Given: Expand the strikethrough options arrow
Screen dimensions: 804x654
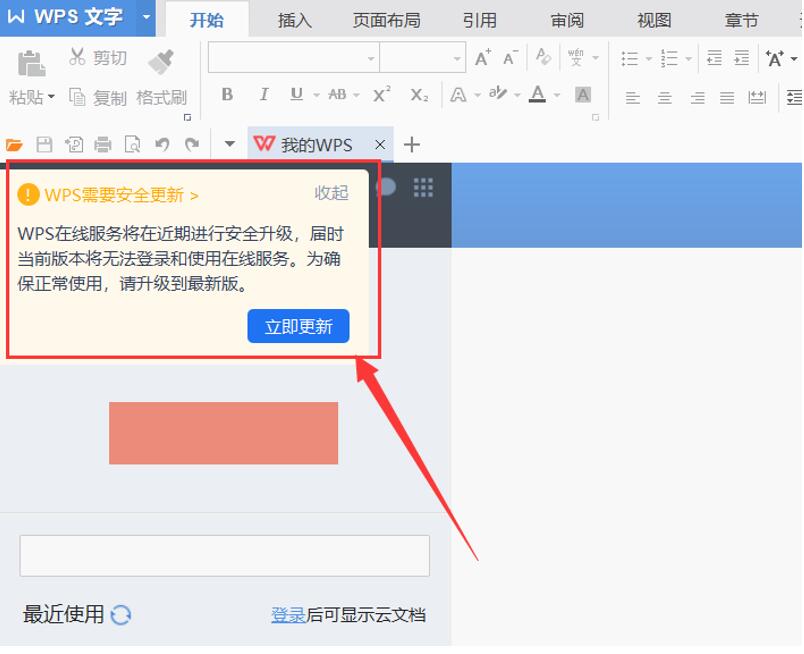Looking at the screenshot, I should [356, 95].
